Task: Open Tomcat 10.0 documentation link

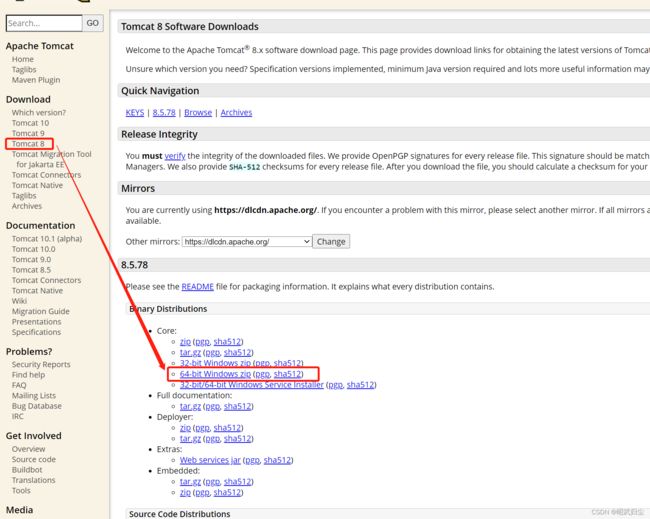Action: [34, 249]
